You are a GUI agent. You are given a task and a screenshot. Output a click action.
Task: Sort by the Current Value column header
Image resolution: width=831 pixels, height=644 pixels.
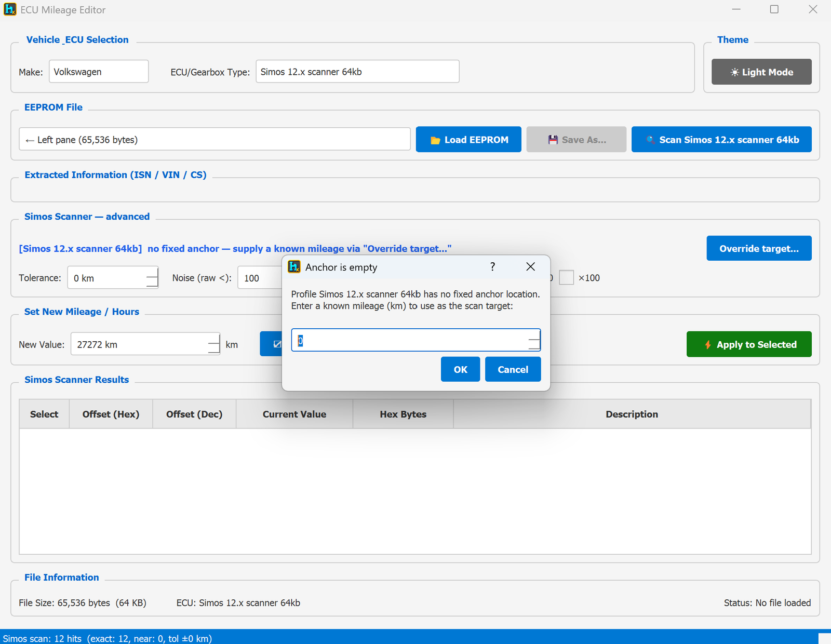pyautogui.click(x=294, y=414)
